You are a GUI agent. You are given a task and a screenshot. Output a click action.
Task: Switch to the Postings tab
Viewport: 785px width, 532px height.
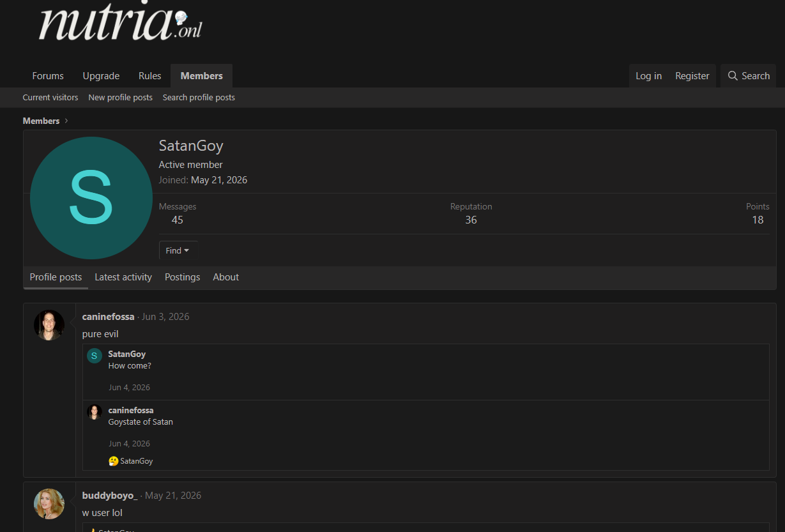(183, 277)
